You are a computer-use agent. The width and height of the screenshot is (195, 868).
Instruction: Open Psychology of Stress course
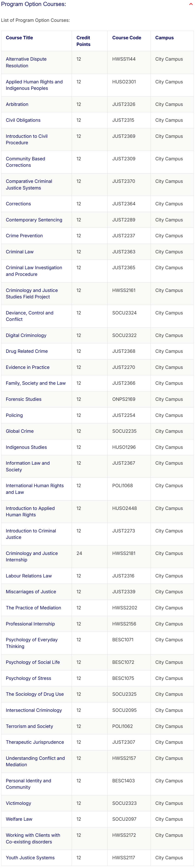click(28, 679)
